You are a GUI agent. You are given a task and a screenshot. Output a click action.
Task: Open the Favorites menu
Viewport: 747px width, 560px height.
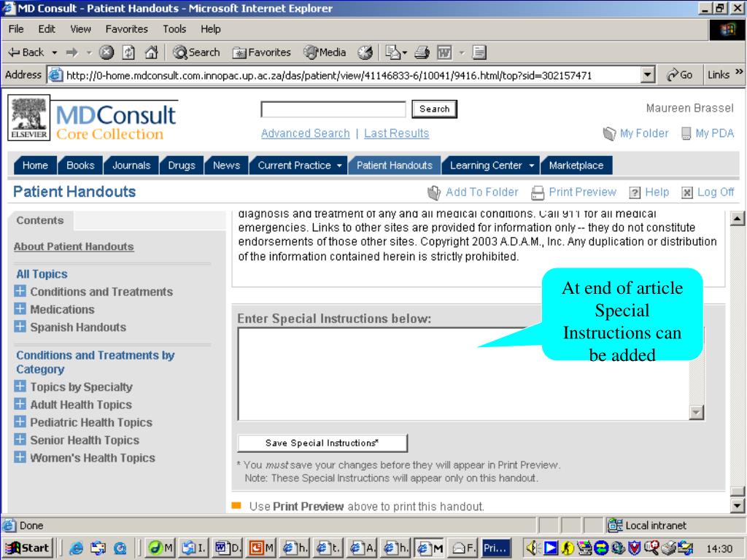coord(127,29)
